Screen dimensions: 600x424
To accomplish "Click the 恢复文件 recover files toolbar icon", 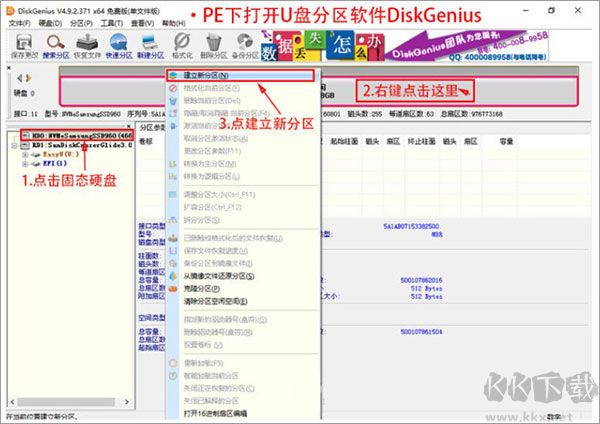I will 87,46.
